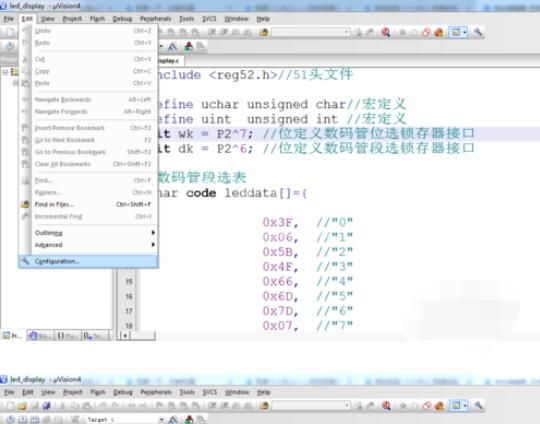Screen dimensions: 540x424
Task: Select Paste in the Edit menu
Action: tap(88, 83)
